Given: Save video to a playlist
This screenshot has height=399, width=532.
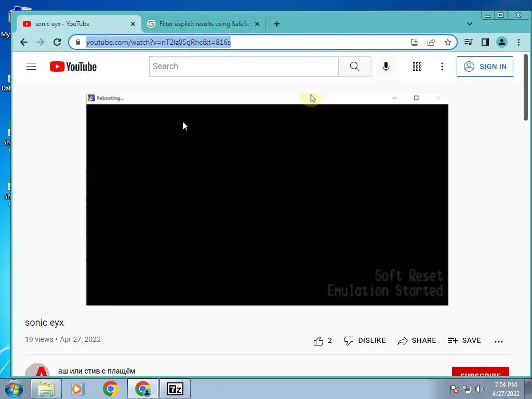Looking at the screenshot, I should click(x=464, y=340).
